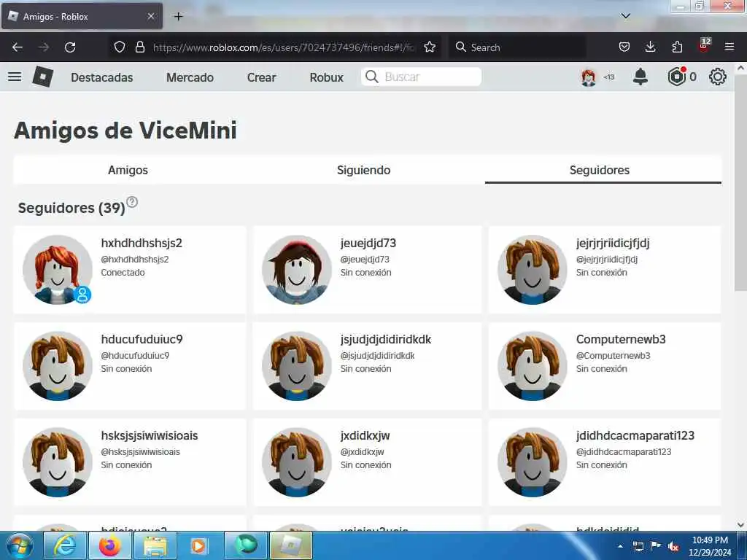Screen dimensions: 747x560
Task: Click the Roblox logo home icon
Action: [x=42, y=77]
